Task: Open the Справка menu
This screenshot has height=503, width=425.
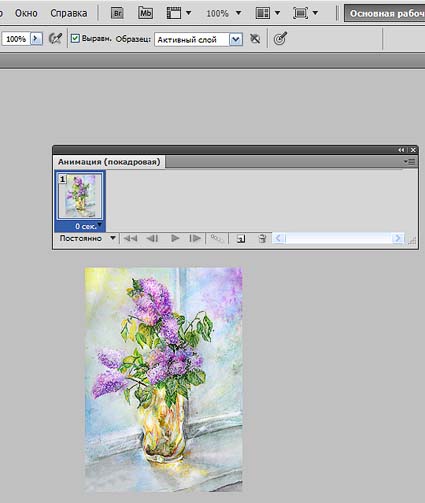Action: pyautogui.click(x=69, y=13)
